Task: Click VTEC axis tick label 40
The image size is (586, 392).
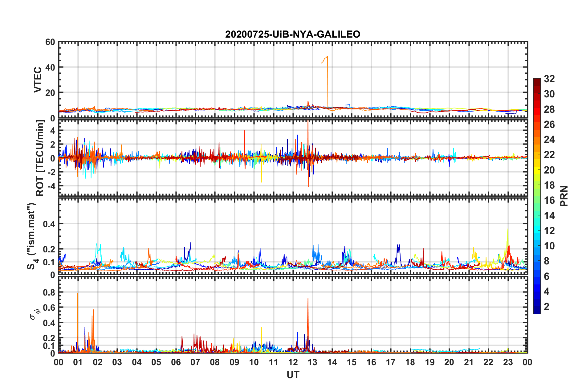Action: coord(50,67)
